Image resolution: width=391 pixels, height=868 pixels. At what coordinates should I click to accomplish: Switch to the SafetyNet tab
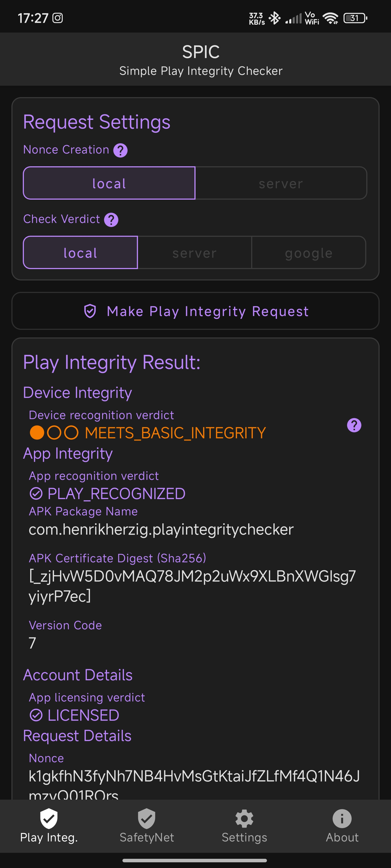pyautogui.click(x=147, y=826)
